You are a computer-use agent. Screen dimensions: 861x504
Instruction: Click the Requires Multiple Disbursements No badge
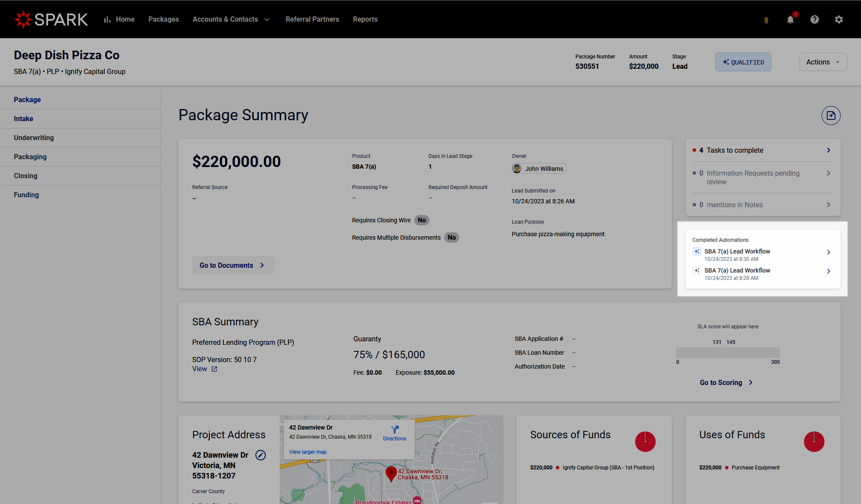451,238
